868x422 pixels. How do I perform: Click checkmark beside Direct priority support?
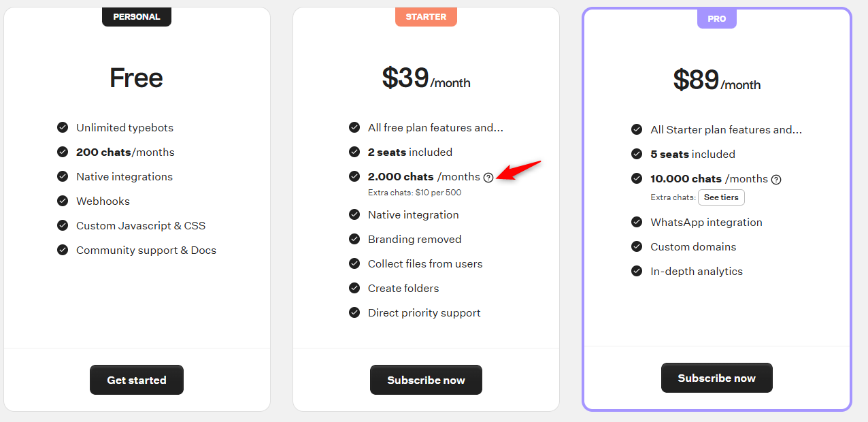point(354,312)
